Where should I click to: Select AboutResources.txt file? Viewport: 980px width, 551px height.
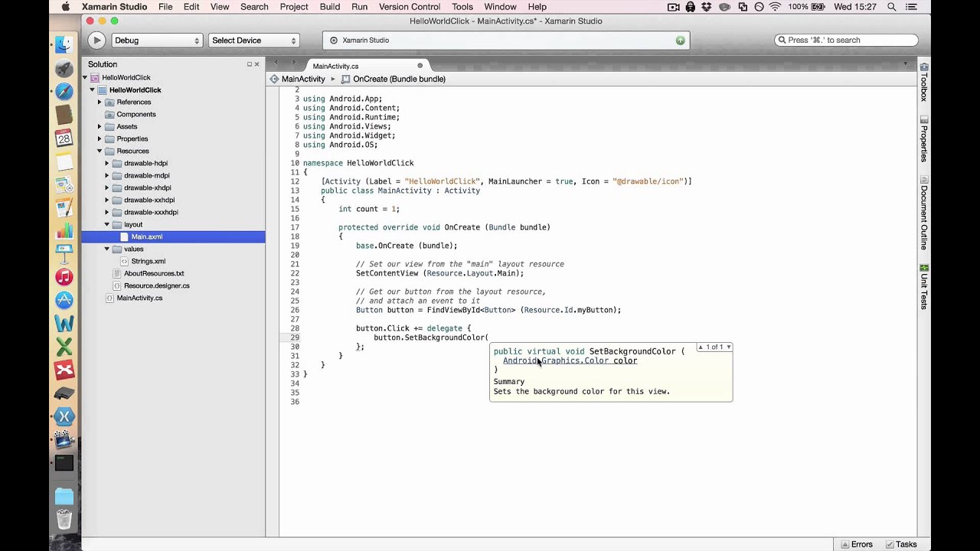(154, 273)
